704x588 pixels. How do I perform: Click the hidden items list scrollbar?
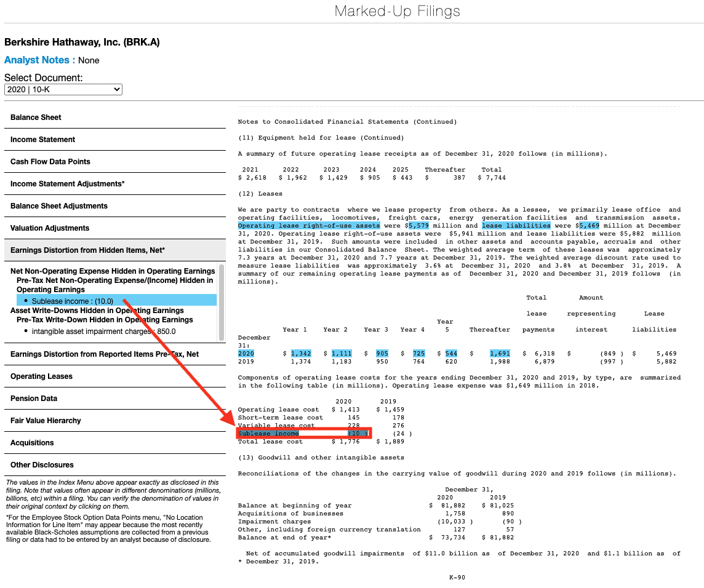[x=222, y=301]
